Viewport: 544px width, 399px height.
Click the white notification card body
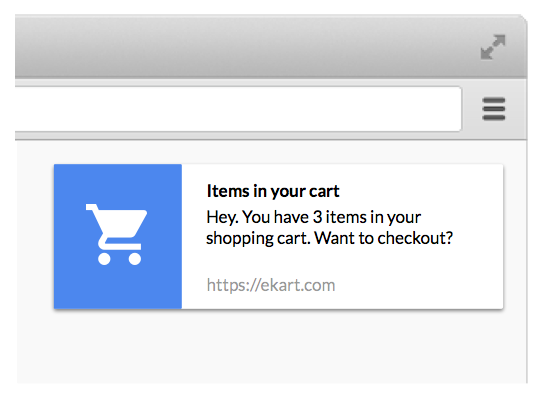point(342,236)
